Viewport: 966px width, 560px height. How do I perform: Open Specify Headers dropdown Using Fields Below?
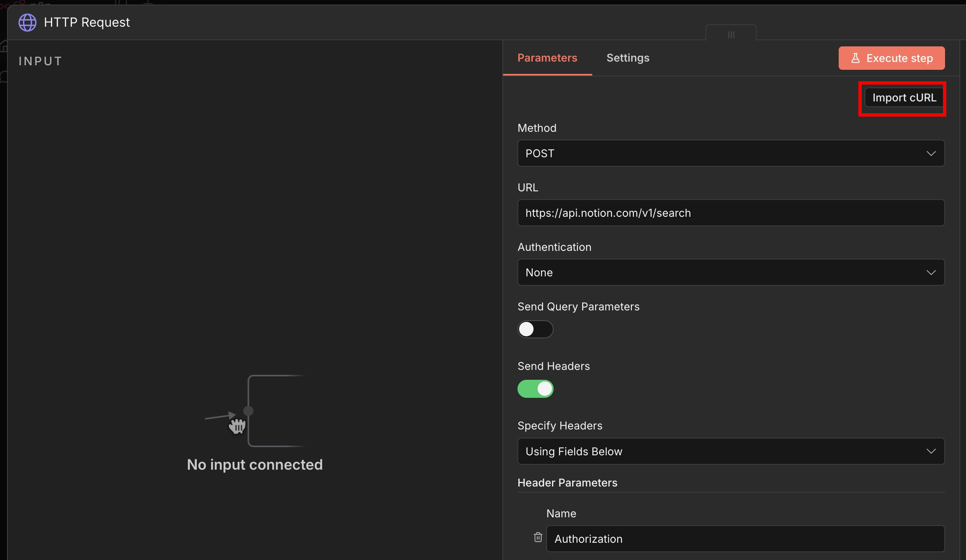[731, 452]
